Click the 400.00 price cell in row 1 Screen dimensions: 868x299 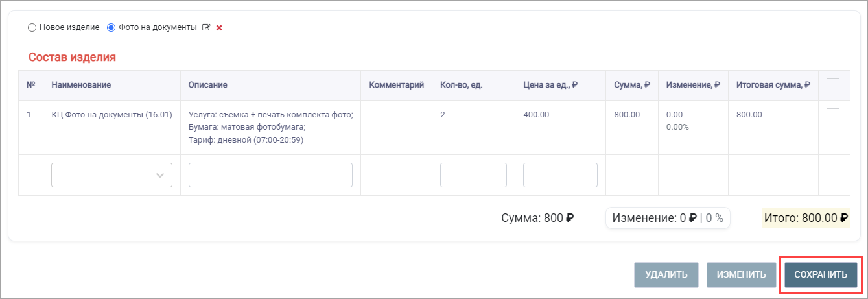click(x=536, y=115)
